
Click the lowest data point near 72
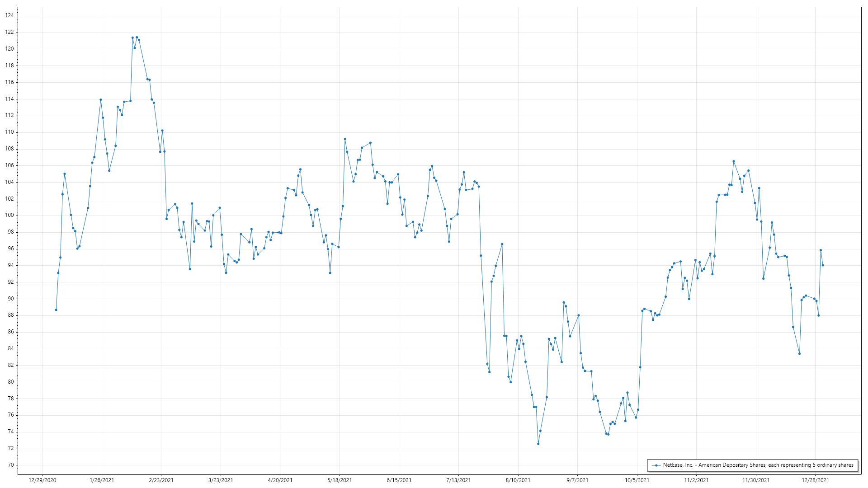538,444
